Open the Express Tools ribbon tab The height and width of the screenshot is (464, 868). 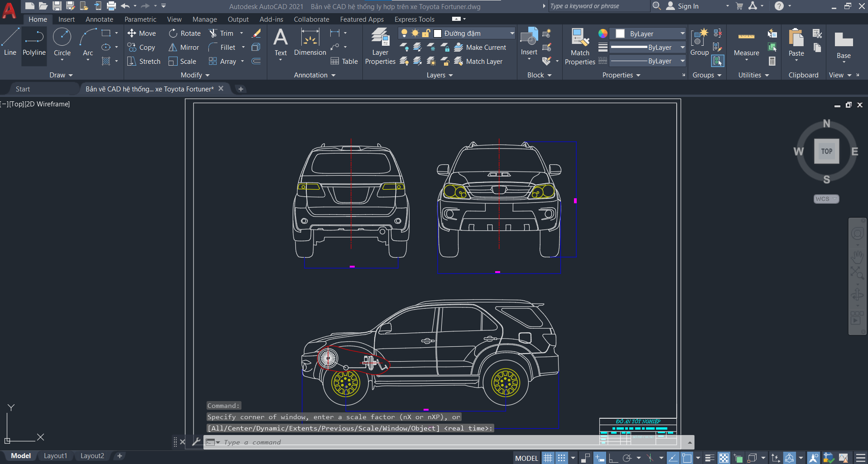coord(415,19)
